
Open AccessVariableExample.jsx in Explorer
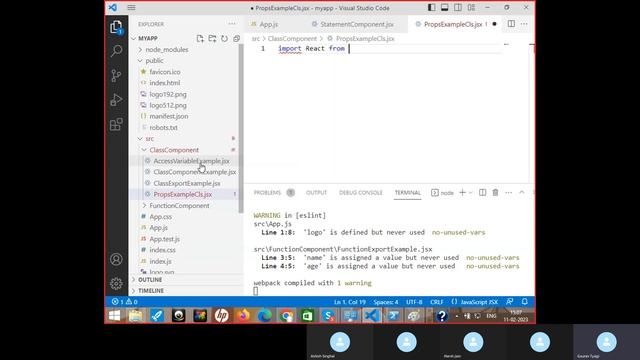pos(191,161)
